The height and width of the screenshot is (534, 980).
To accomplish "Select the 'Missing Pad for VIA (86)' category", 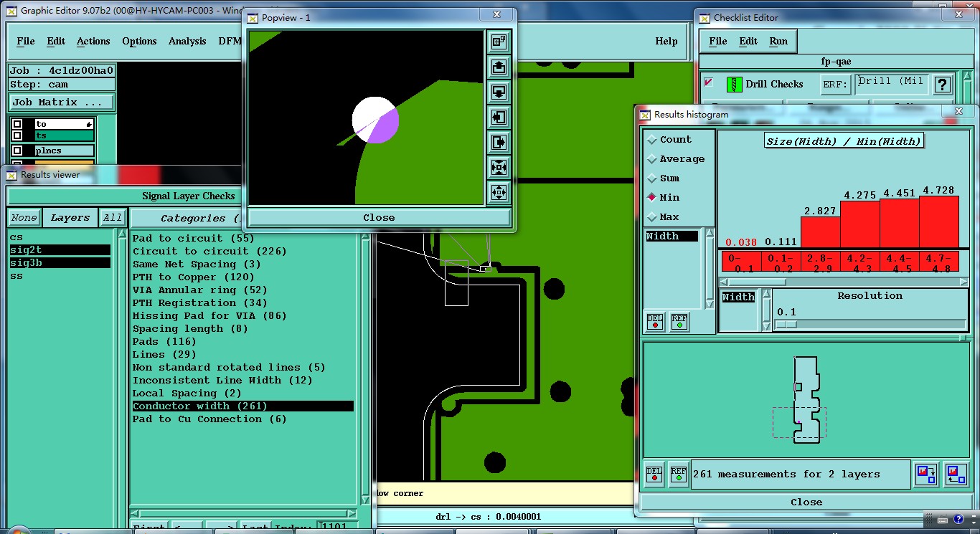I will coord(242,315).
